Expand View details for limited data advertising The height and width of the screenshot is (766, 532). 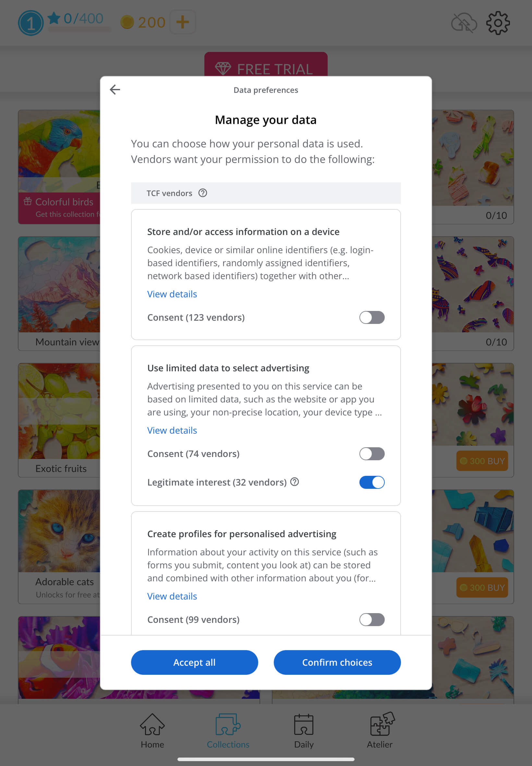click(x=172, y=430)
